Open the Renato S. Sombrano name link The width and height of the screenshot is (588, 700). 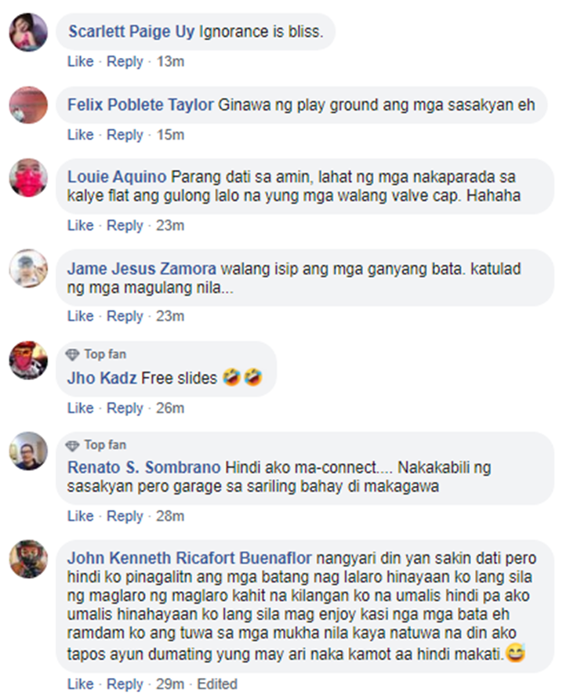click(x=143, y=467)
